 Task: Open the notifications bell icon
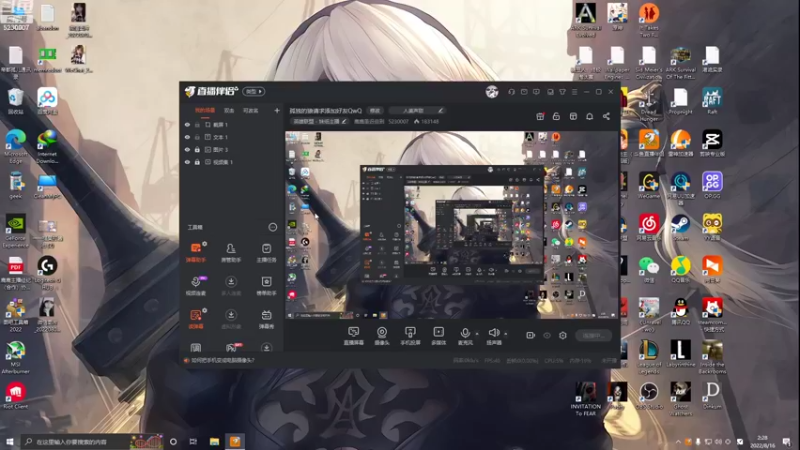tap(589, 116)
